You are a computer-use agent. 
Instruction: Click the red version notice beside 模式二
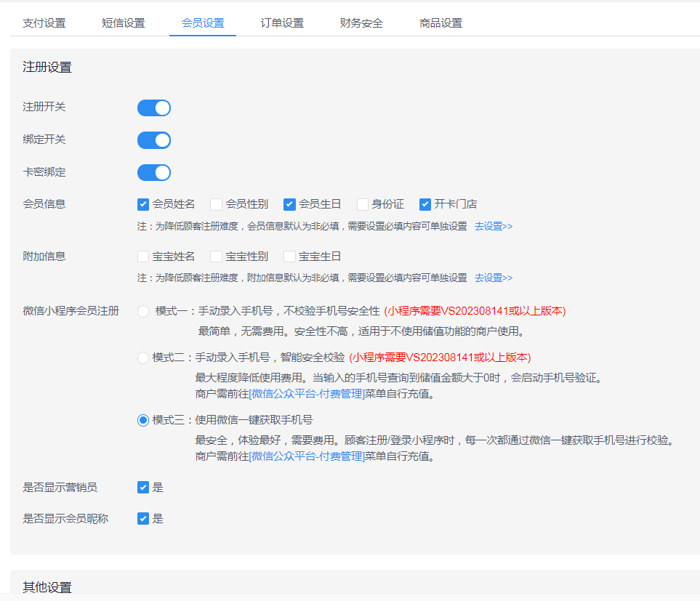pyautogui.click(x=440, y=358)
